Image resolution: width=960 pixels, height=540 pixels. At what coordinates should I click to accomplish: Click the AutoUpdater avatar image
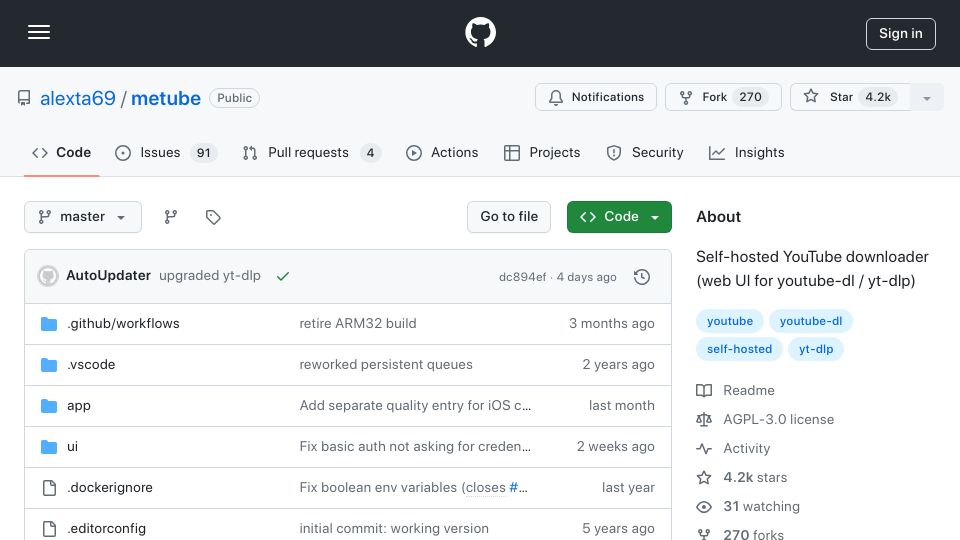48,276
